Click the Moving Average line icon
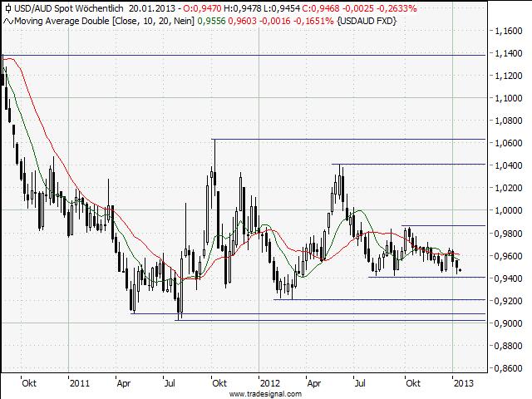532x399 pixels. pos(7,18)
